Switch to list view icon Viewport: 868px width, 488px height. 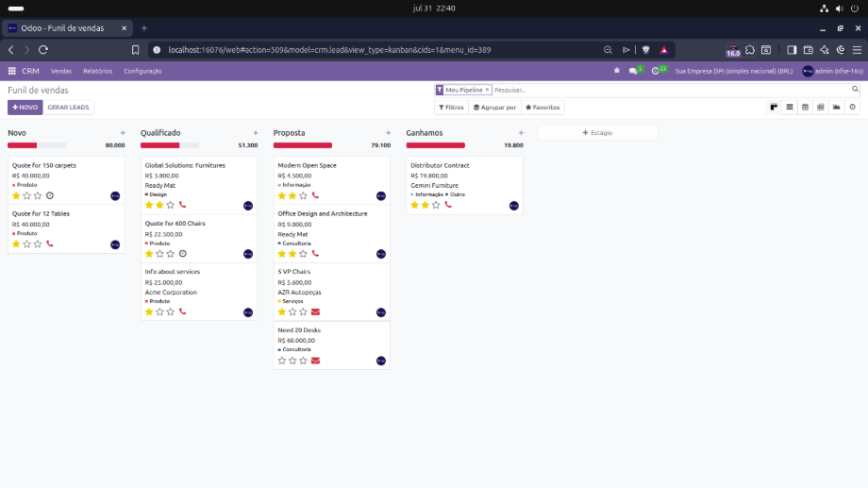[x=790, y=107]
